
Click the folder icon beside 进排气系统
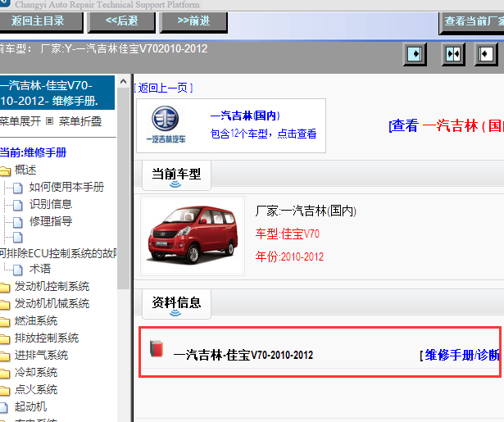5,356
